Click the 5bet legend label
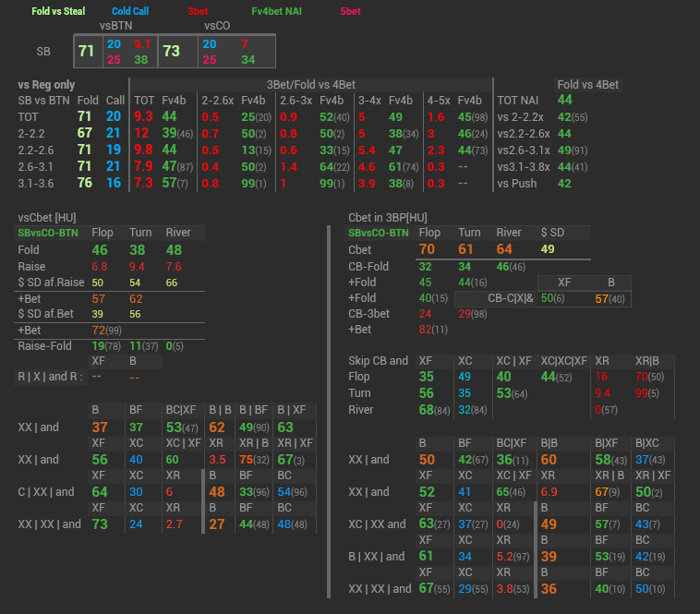 click(350, 12)
